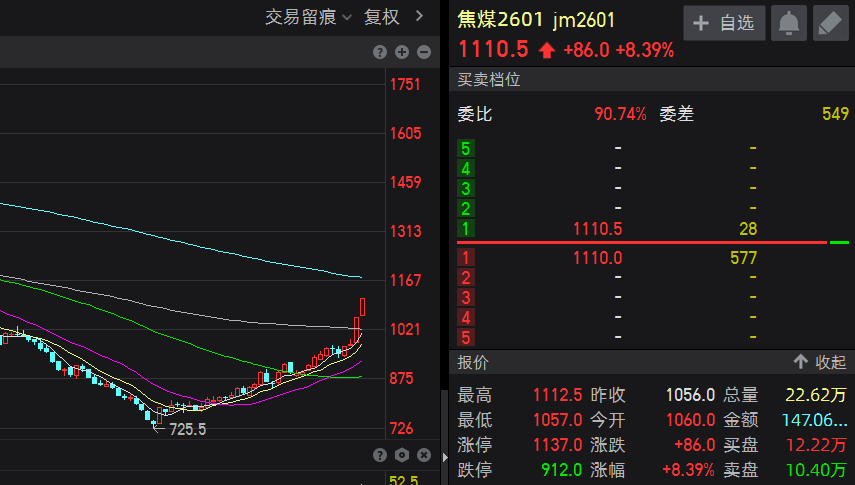
Task: Click the 725.5 low price marker
Action: click(x=187, y=428)
